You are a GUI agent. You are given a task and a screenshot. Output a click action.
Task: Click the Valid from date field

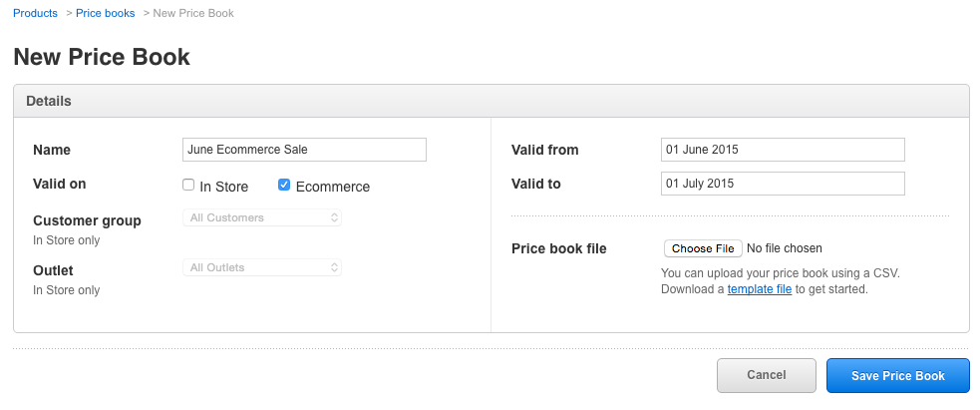pos(783,150)
